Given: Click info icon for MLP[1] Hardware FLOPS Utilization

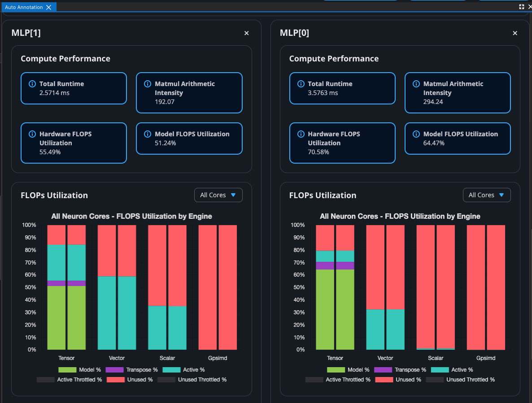Looking at the screenshot, I should pos(32,134).
